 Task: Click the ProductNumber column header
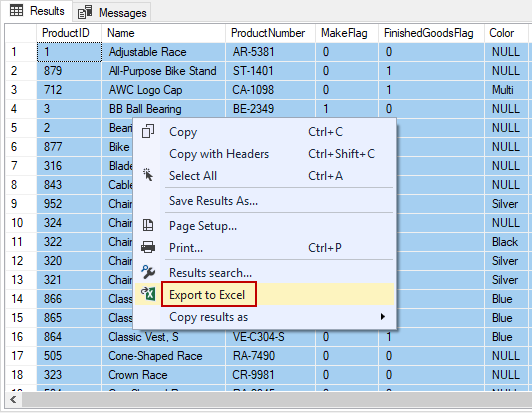[270, 33]
